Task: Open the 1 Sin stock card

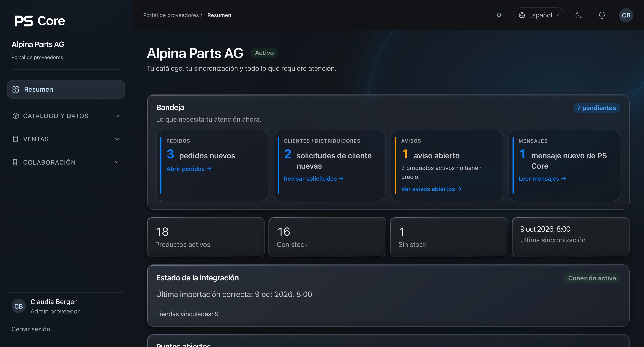Action: (x=449, y=237)
